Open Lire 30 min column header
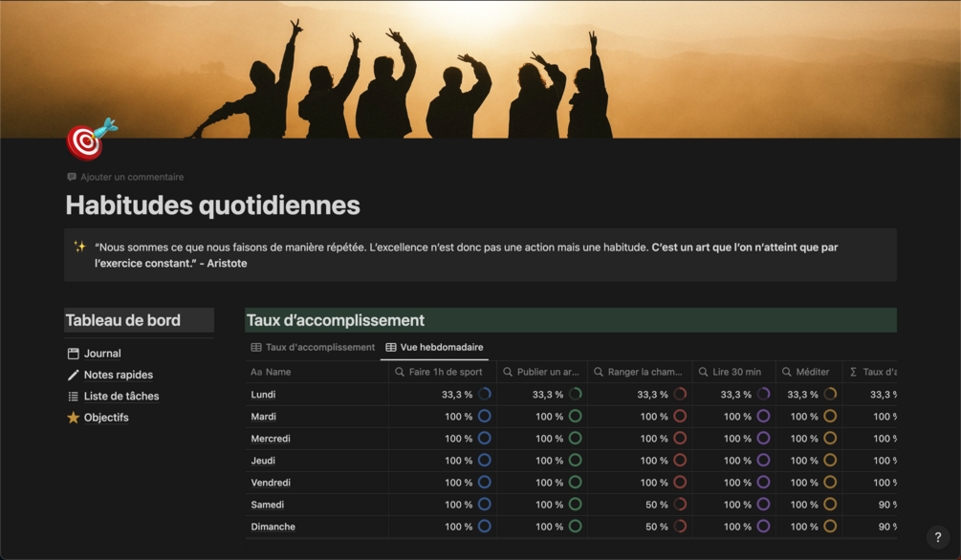Image resolution: width=961 pixels, height=560 pixels. [x=733, y=372]
